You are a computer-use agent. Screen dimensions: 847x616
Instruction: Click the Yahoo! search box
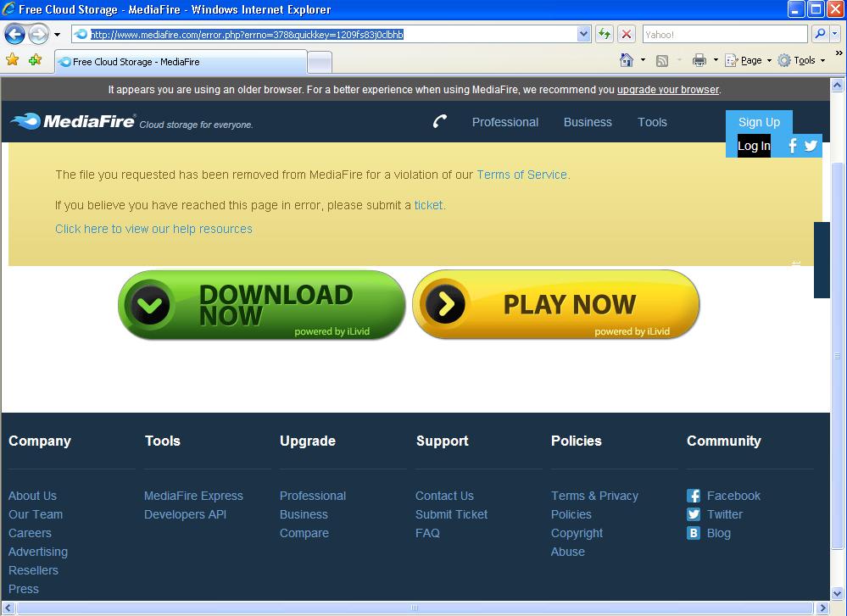tap(724, 35)
